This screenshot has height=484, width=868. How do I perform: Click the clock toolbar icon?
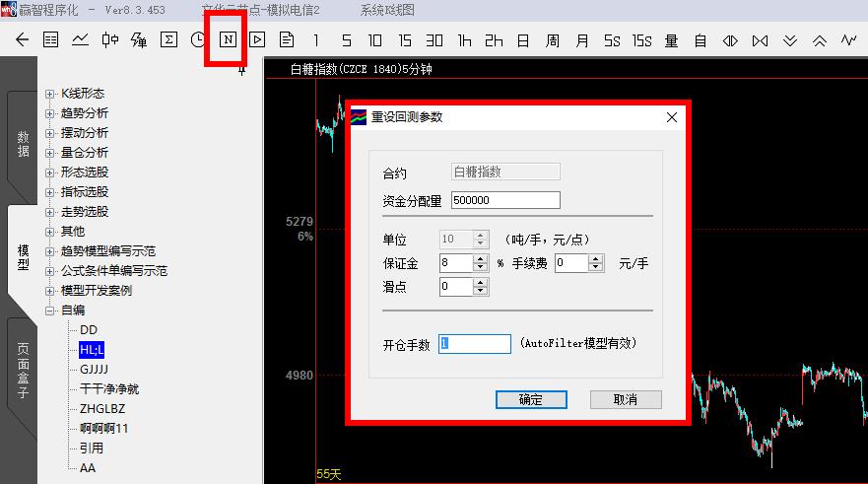(198, 40)
